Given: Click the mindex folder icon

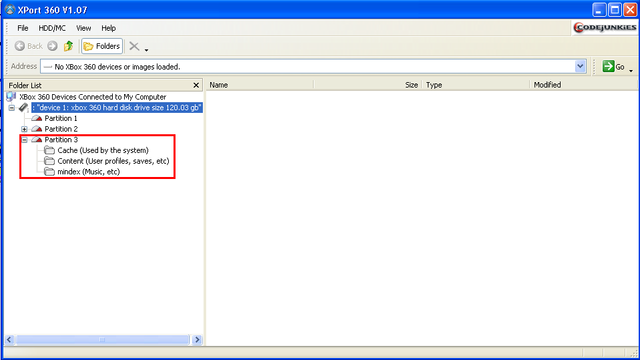Looking at the screenshot, I should (49, 171).
